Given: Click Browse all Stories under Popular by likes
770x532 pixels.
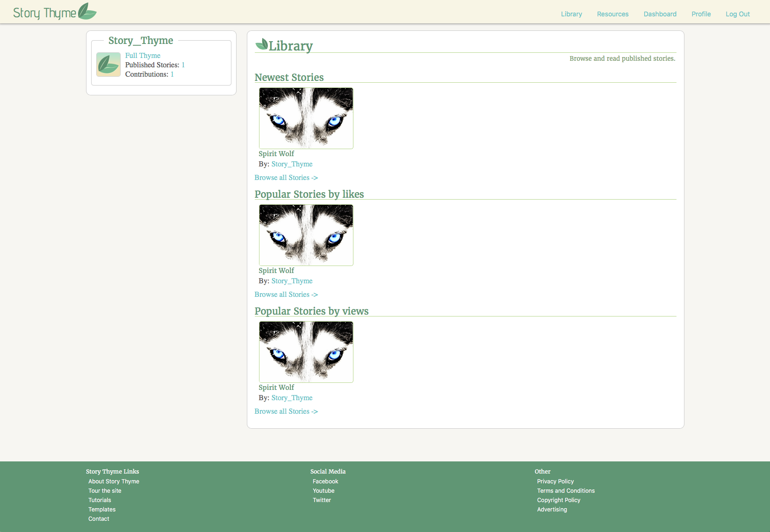Looking at the screenshot, I should tap(286, 295).
